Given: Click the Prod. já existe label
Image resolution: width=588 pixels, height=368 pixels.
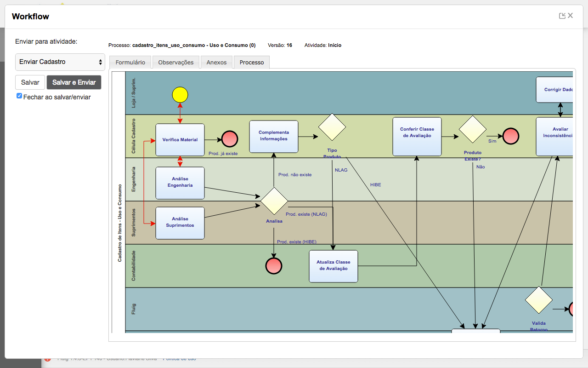Looking at the screenshot, I should point(223,154).
